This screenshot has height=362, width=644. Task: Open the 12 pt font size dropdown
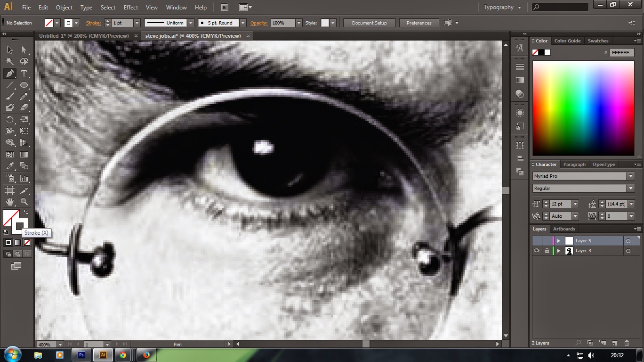[575, 204]
